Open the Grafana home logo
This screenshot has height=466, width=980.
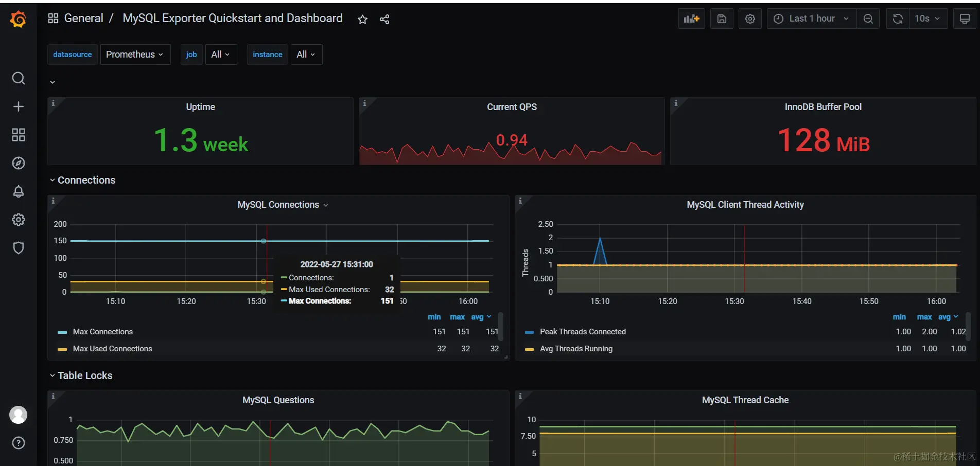tap(18, 19)
